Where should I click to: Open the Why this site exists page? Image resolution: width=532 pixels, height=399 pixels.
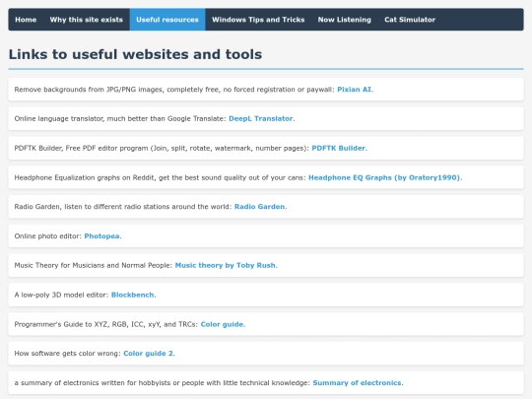tap(86, 20)
